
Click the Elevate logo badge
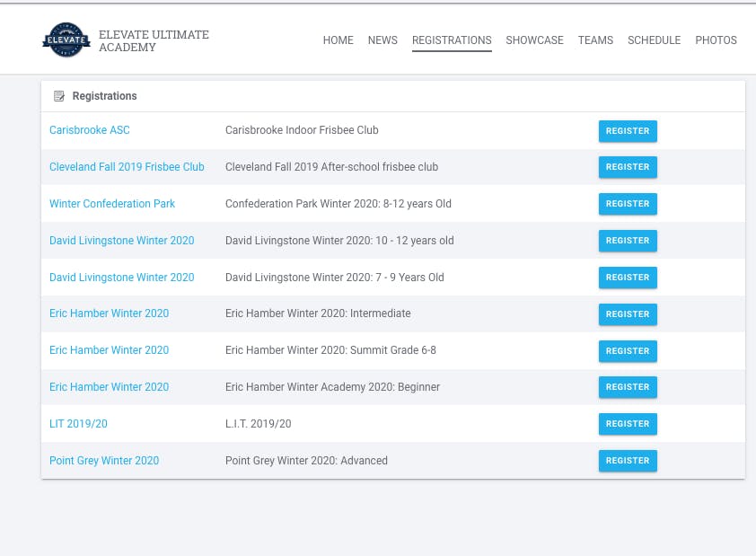tap(66, 40)
